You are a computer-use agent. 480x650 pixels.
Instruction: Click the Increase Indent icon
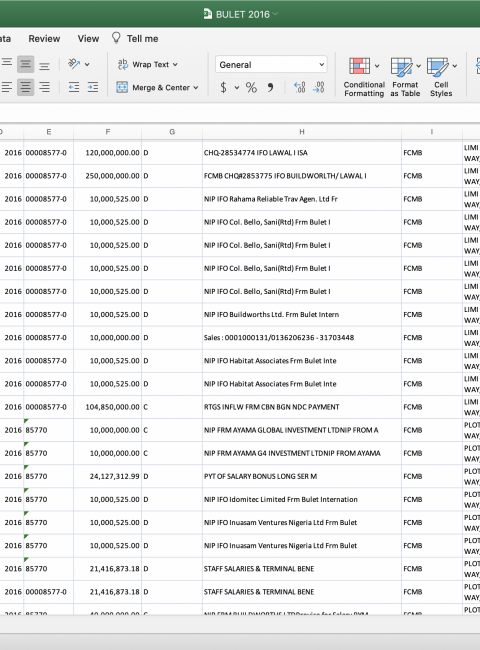click(x=93, y=87)
